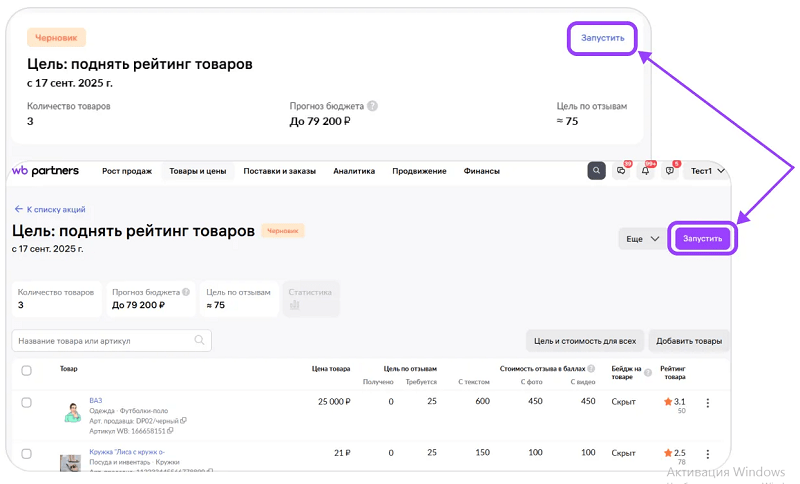Click the help icon in the Прогноз бюджета tile
Screen dimensions: 800x484
tap(186, 292)
